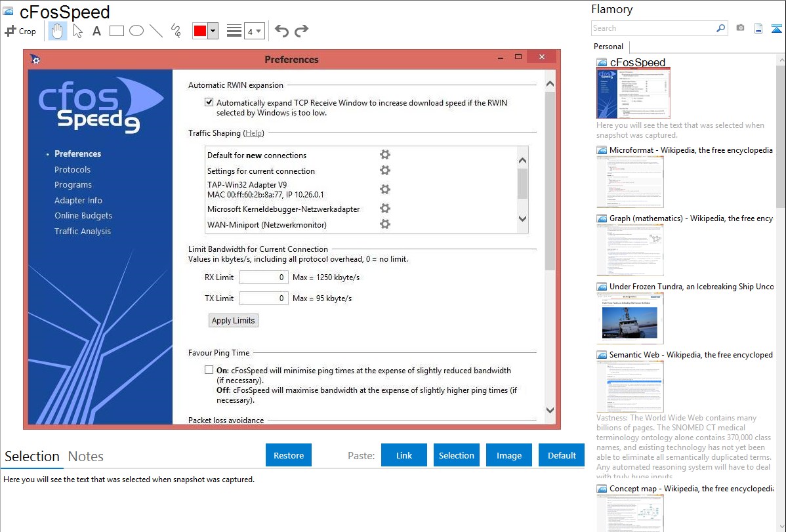
Task: Switch to the Personal tab
Action: [609, 47]
